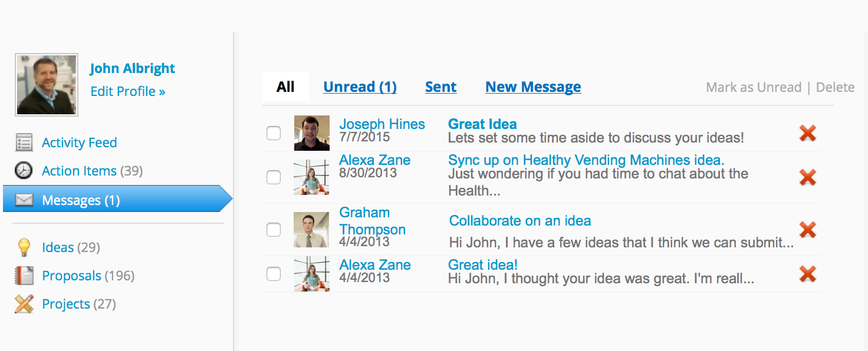Click John Albright's profile photo
The image size is (868, 351).
pos(47,85)
